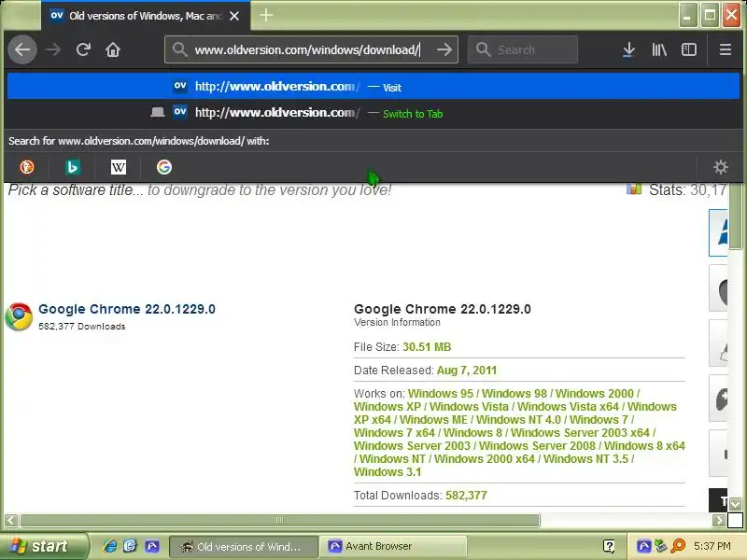This screenshot has height=560, width=747.
Task: Search with DuckDuckGo engine icon
Action: click(27, 167)
